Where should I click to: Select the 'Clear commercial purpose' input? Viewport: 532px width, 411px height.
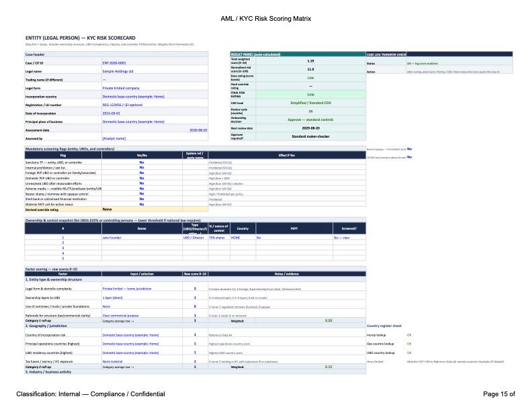[x=120, y=316]
